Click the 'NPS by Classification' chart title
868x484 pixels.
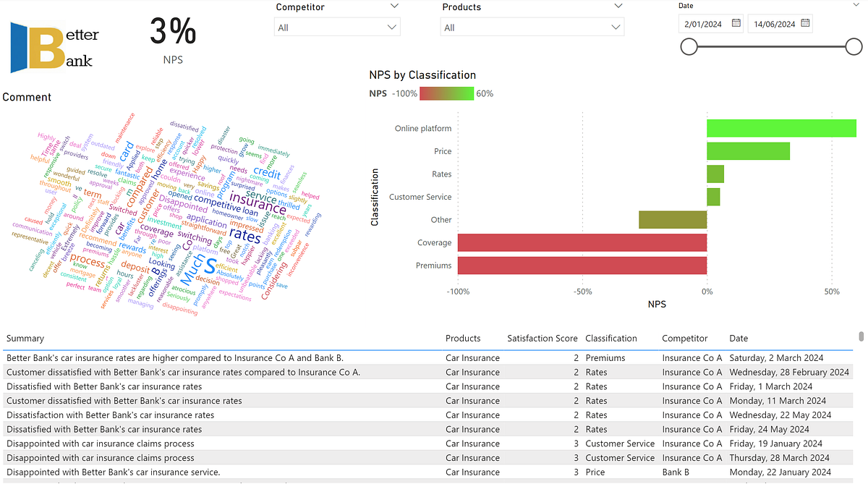[422, 75]
